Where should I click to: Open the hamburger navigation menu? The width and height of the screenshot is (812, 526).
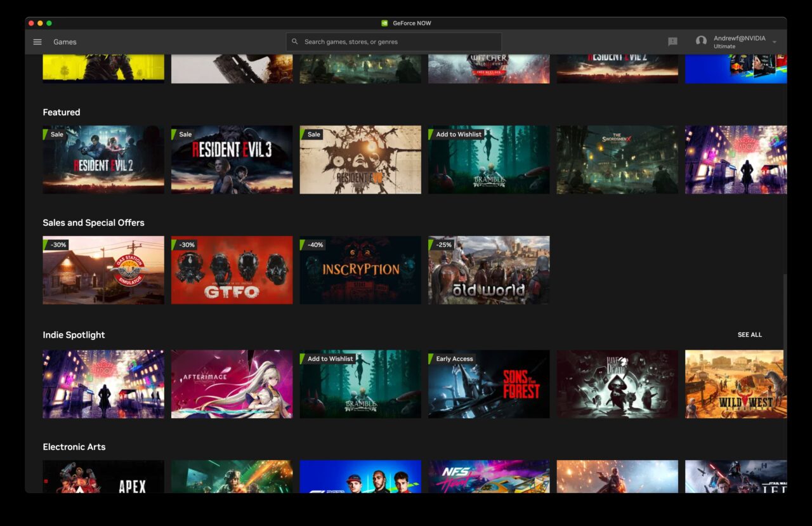pos(37,42)
